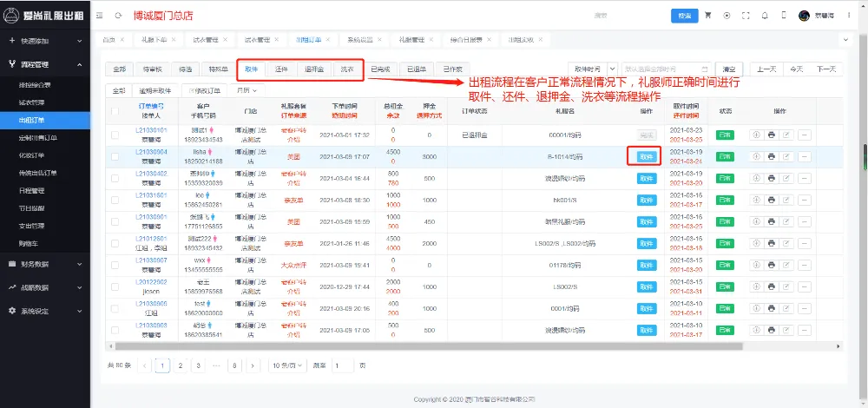The image size is (868, 408).
Task: Click the blue 搜索 button in header
Action: pyautogui.click(x=684, y=16)
